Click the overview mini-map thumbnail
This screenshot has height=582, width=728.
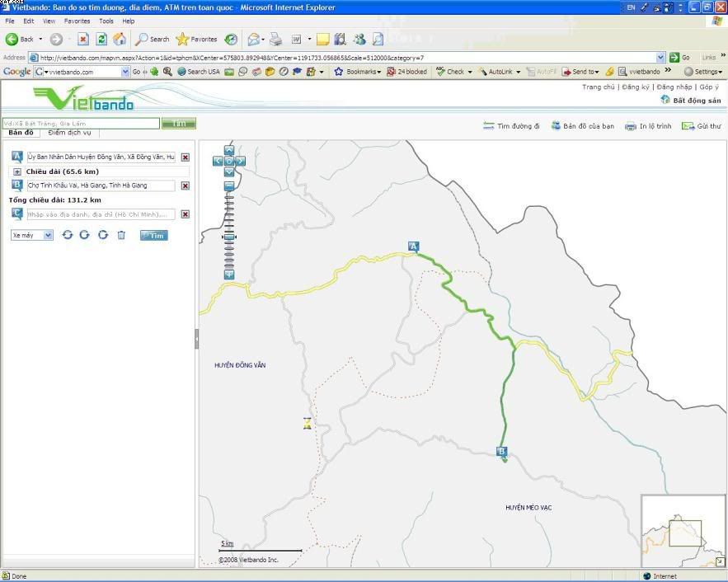[683, 531]
